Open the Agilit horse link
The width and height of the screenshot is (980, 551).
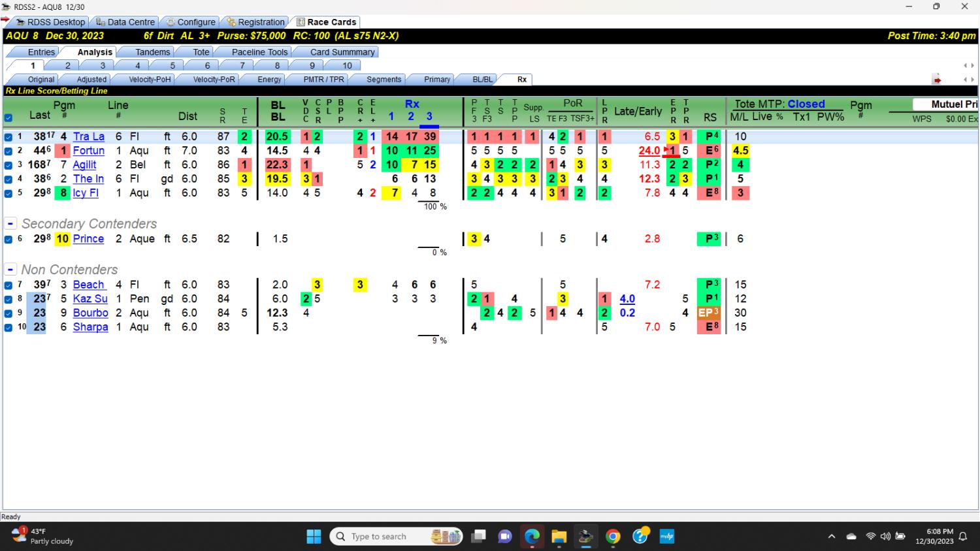click(84, 165)
